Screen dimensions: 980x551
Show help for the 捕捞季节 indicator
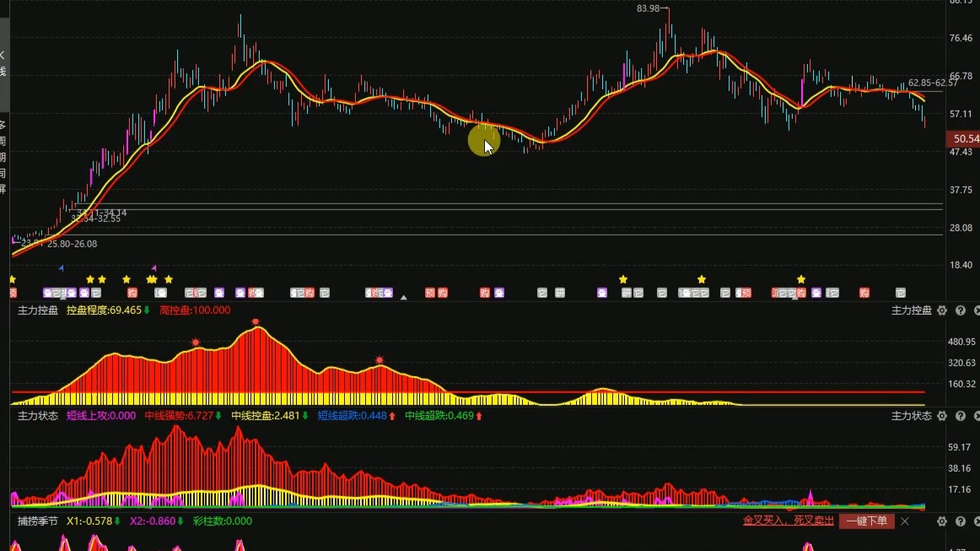pos(961,521)
